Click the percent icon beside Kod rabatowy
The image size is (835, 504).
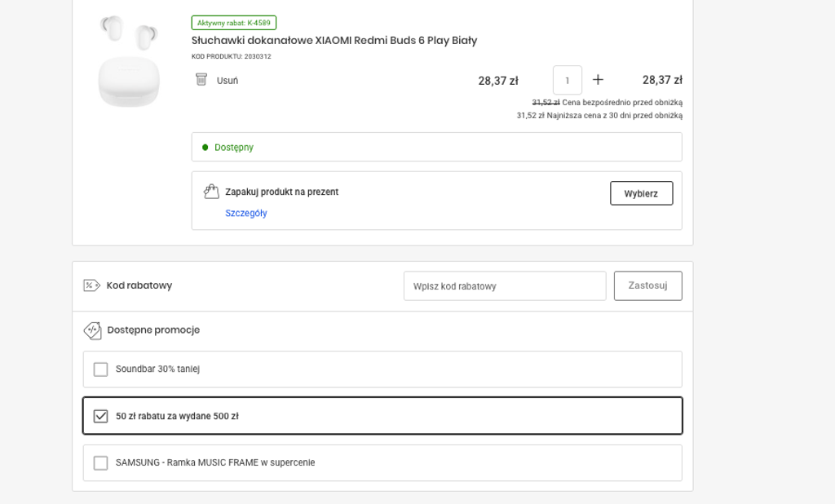coord(91,285)
